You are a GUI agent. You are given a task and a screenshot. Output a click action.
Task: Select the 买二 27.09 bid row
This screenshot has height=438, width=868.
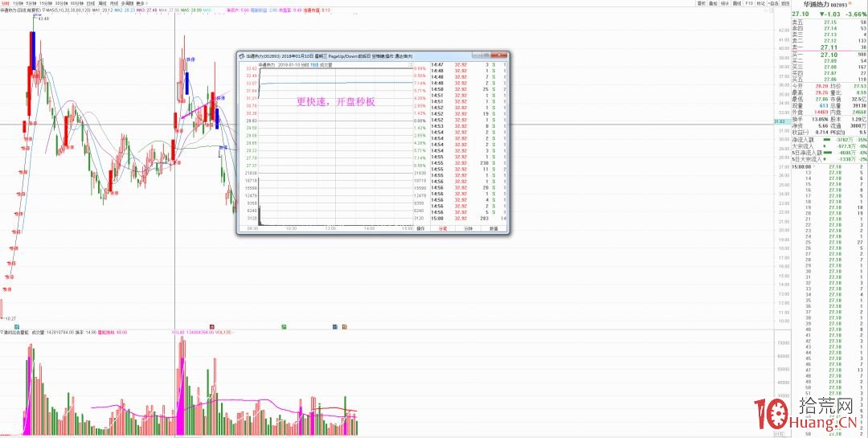pyautogui.click(x=829, y=60)
